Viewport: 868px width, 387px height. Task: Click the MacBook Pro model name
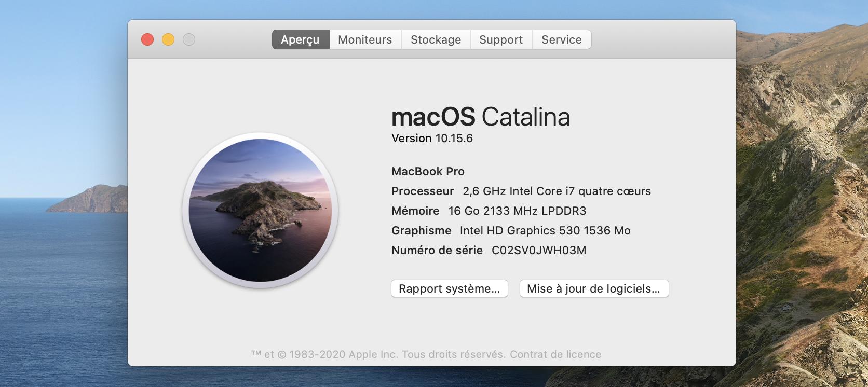pos(428,172)
